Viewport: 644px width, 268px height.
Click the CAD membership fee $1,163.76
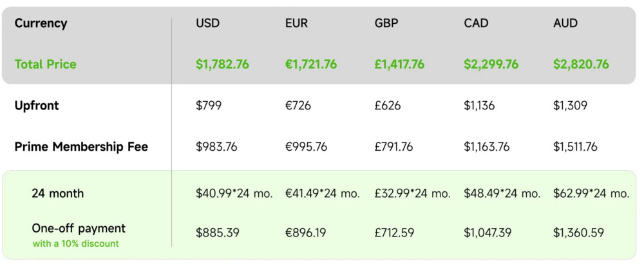486,147
